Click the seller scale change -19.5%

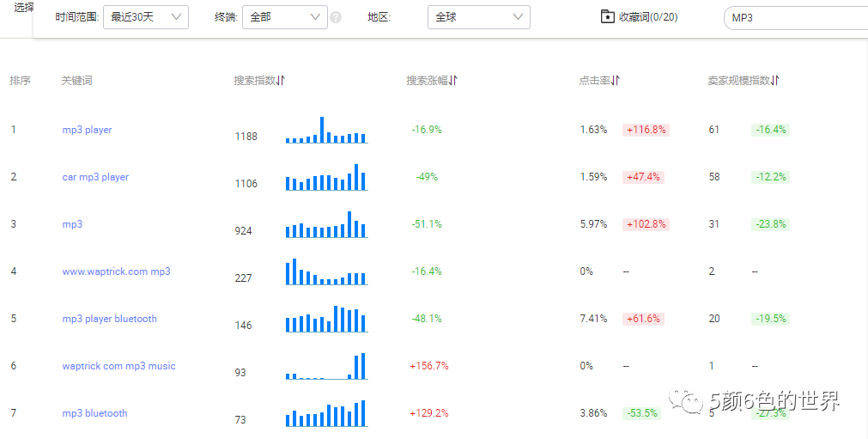771,319
